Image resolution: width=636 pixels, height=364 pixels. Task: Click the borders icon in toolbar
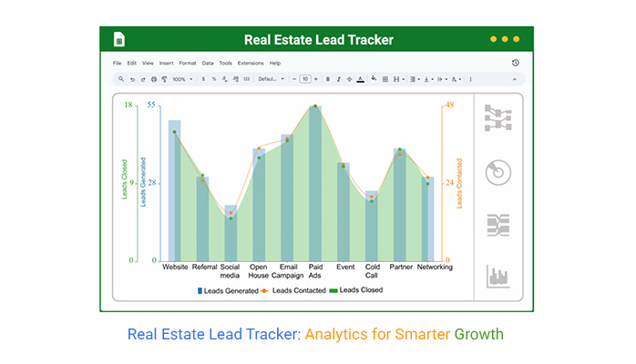point(385,79)
